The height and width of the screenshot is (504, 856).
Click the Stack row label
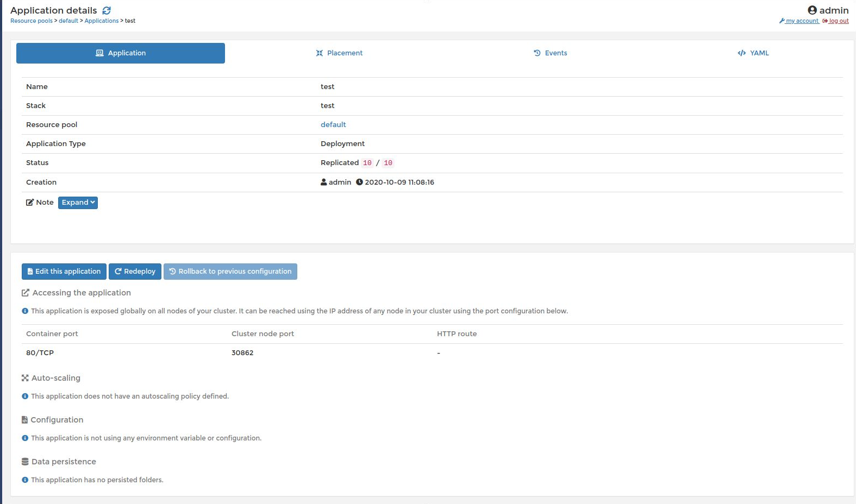click(x=36, y=106)
